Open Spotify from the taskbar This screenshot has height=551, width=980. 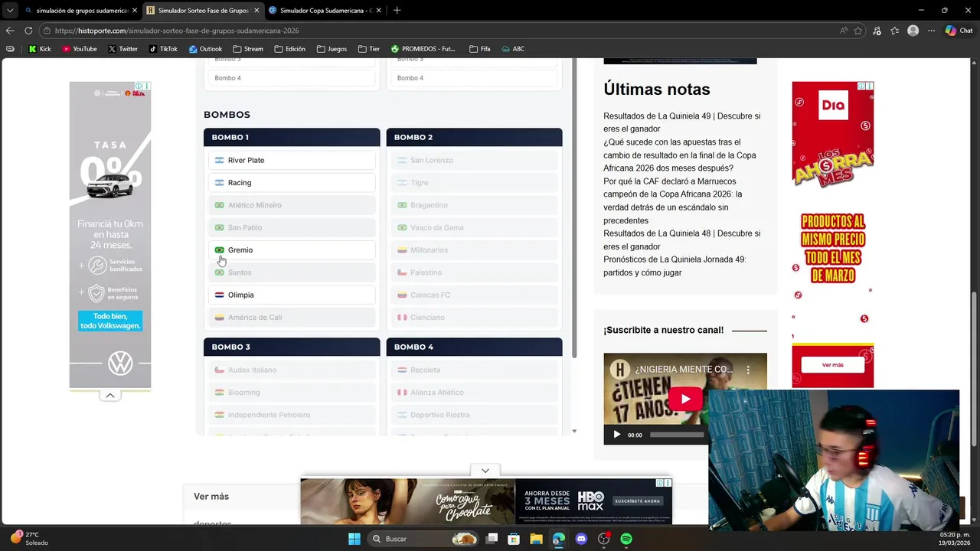click(x=626, y=539)
